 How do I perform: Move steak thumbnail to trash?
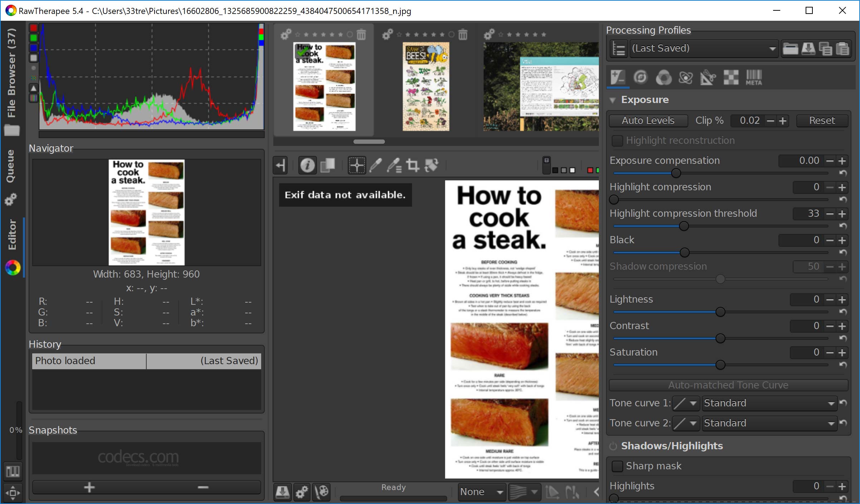[361, 34]
